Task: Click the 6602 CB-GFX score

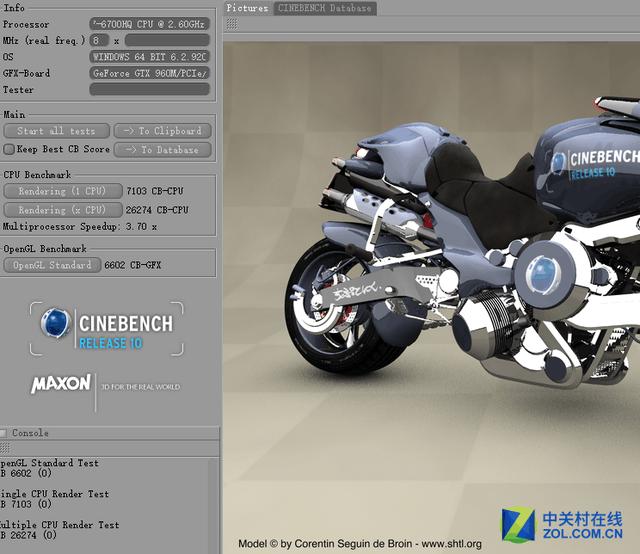Action: point(133,265)
